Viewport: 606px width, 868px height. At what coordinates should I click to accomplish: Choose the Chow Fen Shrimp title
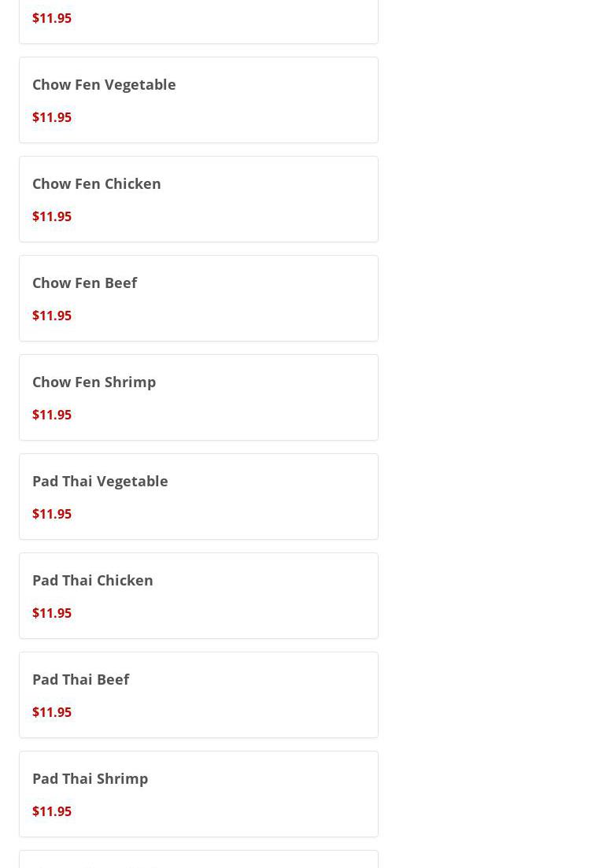[94, 382]
